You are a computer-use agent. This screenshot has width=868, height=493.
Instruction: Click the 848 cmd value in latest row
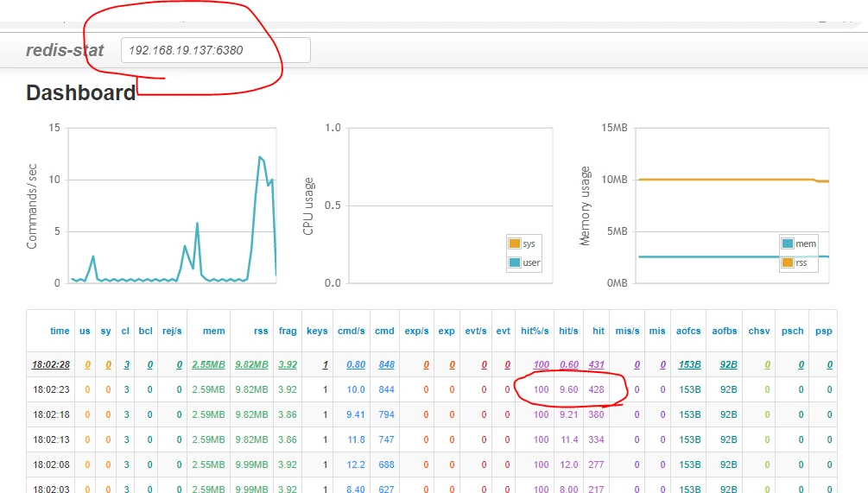[x=386, y=364]
